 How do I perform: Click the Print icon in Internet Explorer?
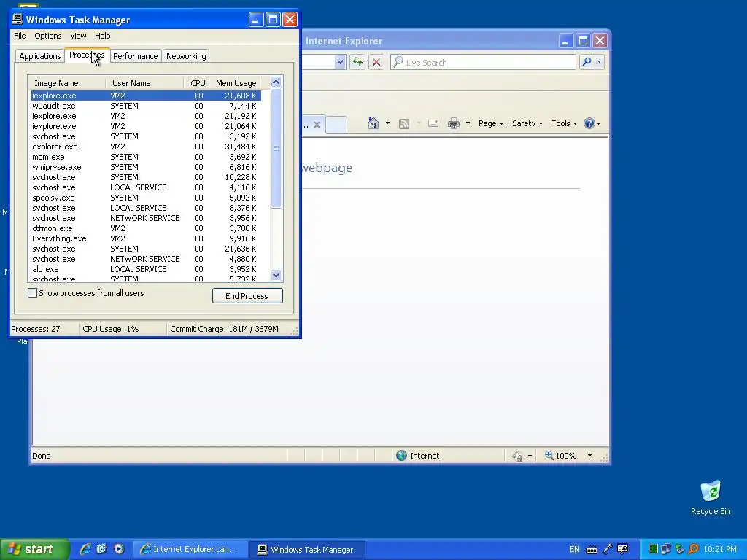pos(454,123)
